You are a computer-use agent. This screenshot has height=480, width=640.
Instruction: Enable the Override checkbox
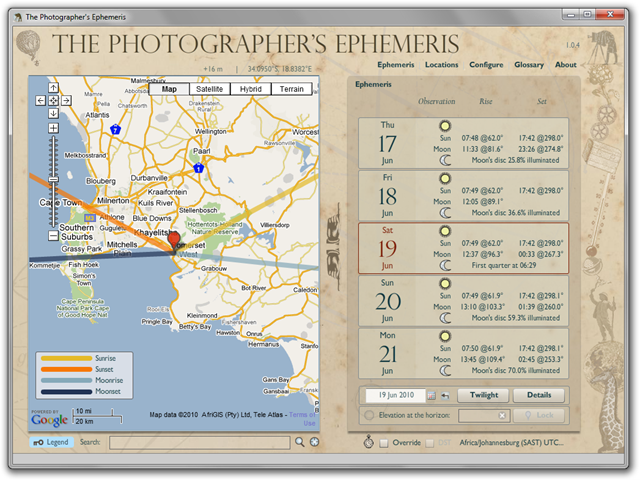click(385, 441)
